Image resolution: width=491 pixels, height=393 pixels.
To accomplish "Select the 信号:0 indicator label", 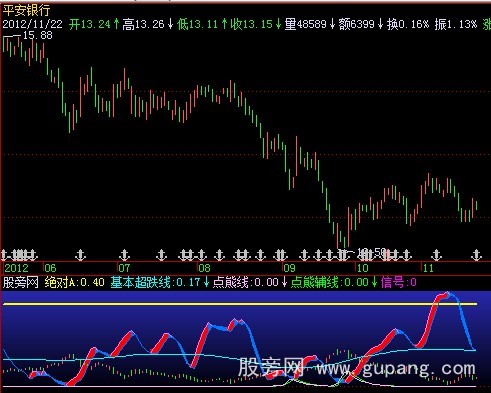I will point(399,282).
